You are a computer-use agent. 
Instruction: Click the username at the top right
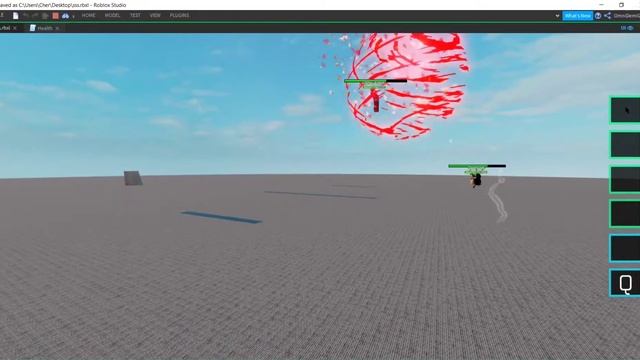[x=627, y=16]
